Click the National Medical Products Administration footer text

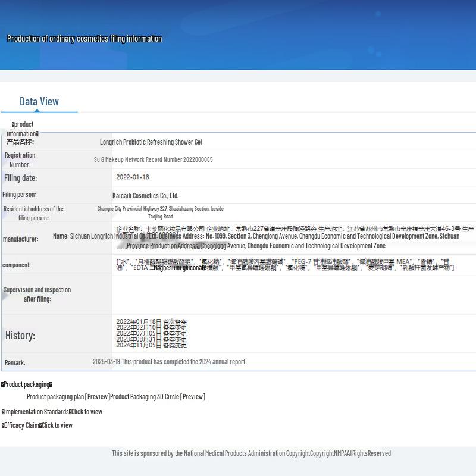point(251,453)
